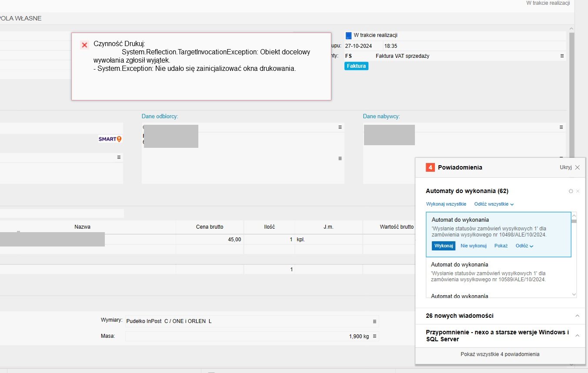The width and height of the screenshot is (588, 373).
Task: Click Pokaż wszystkie 4 powiadomienia
Action: click(500, 354)
